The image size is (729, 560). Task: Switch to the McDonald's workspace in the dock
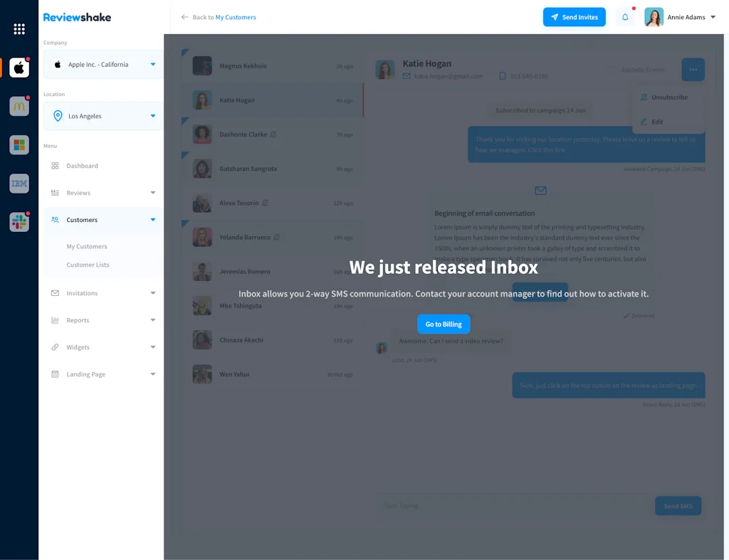[19, 106]
